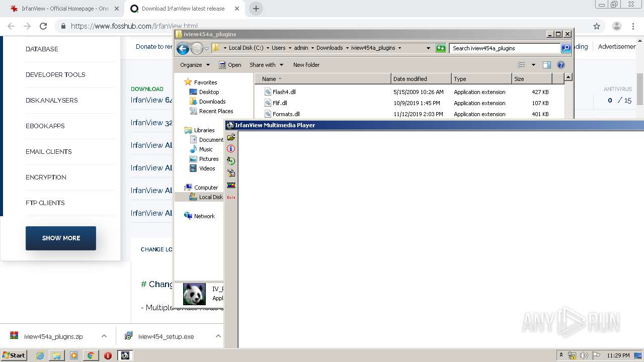Open a new Chrome tab
The height and width of the screenshot is (362, 644).
tap(256, 9)
